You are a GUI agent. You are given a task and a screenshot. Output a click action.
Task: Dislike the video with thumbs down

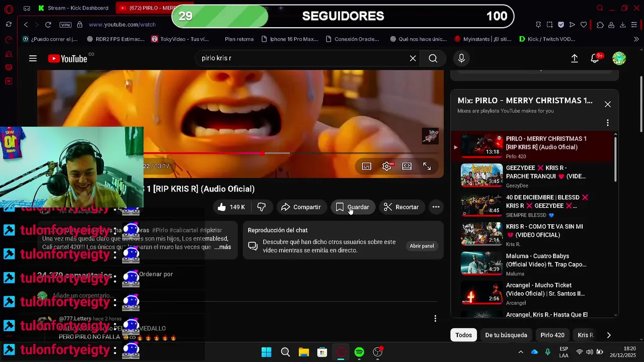click(x=262, y=207)
